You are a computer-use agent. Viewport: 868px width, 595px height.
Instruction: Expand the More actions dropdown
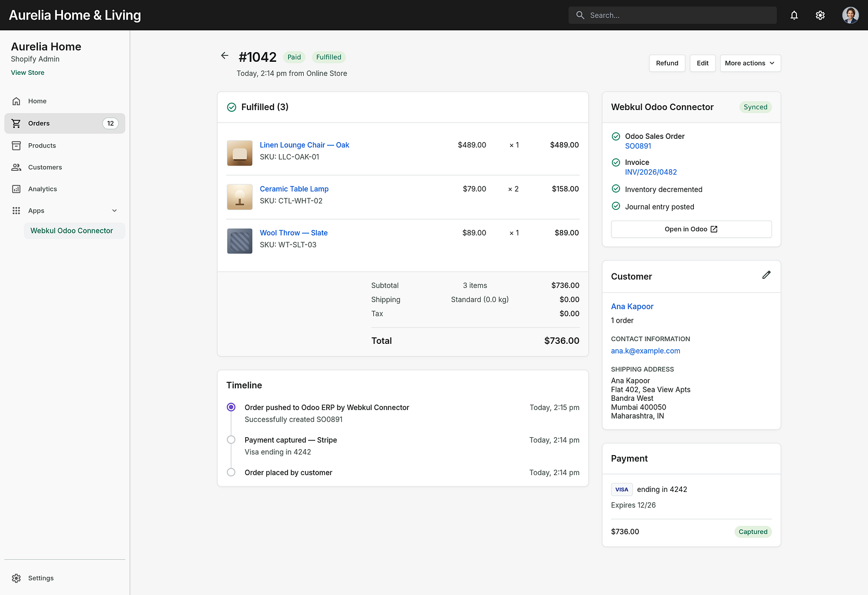click(x=750, y=63)
